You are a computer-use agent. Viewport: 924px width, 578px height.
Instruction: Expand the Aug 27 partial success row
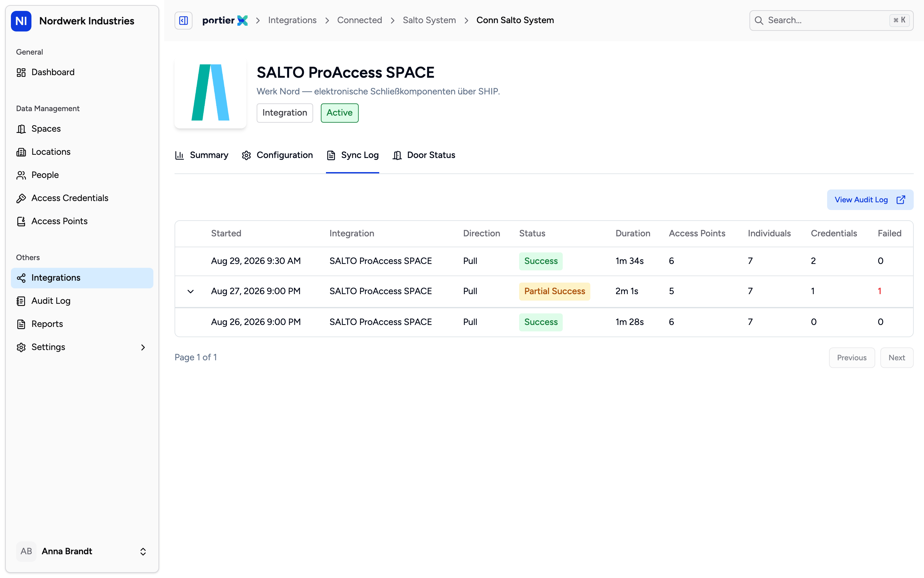pos(191,291)
